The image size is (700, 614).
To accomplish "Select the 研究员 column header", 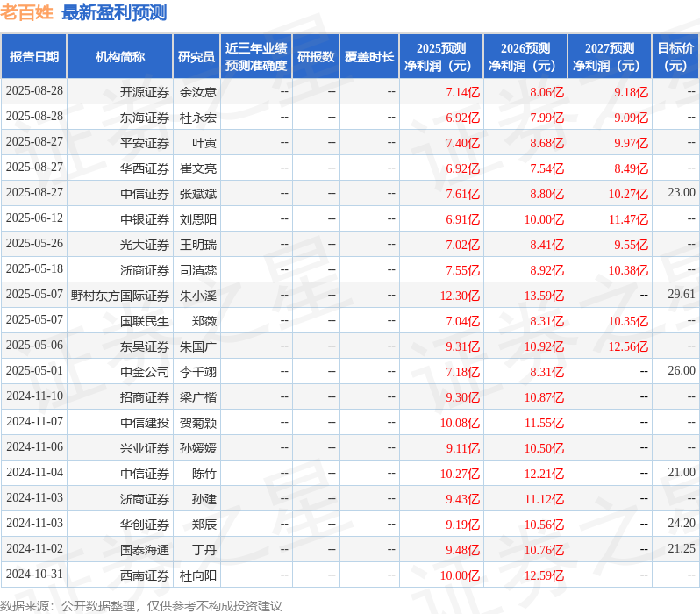I will pos(196,56).
